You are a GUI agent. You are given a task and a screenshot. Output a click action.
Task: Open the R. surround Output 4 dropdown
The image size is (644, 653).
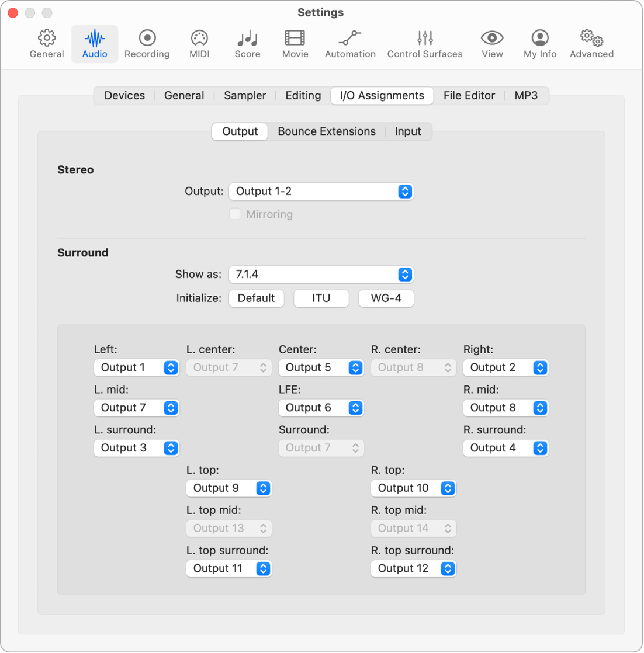point(505,448)
